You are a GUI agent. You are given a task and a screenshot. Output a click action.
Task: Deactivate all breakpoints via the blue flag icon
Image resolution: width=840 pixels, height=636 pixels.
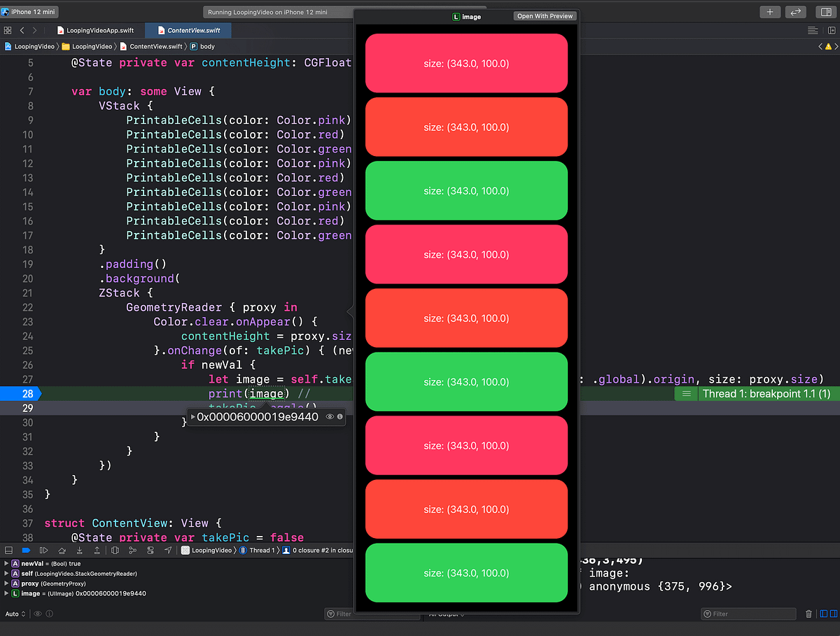click(27, 551)
